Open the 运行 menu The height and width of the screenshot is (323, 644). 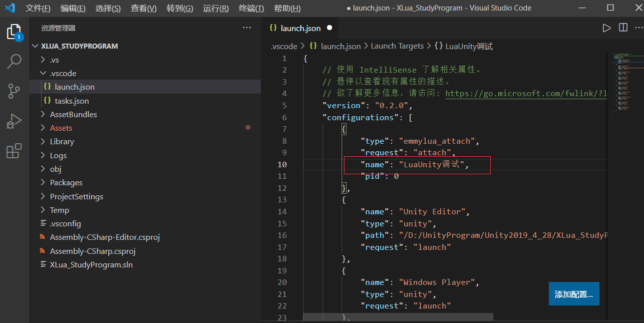215,8
